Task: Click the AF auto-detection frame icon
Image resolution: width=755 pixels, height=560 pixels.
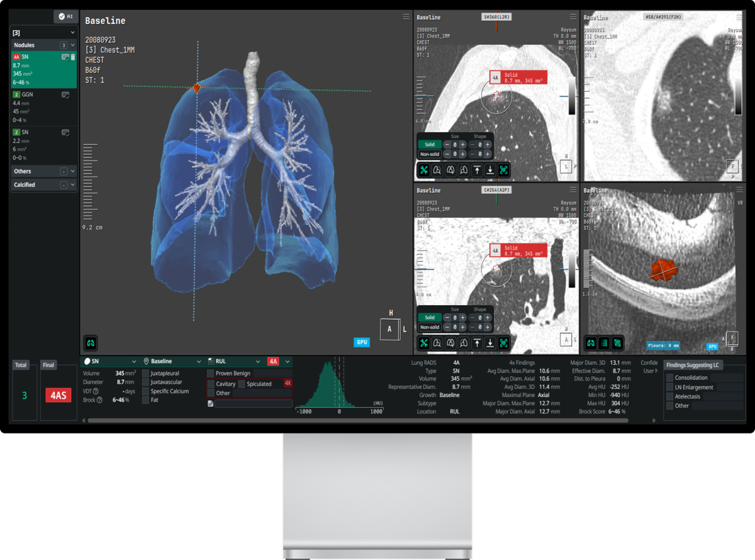Action: [503, 169]
